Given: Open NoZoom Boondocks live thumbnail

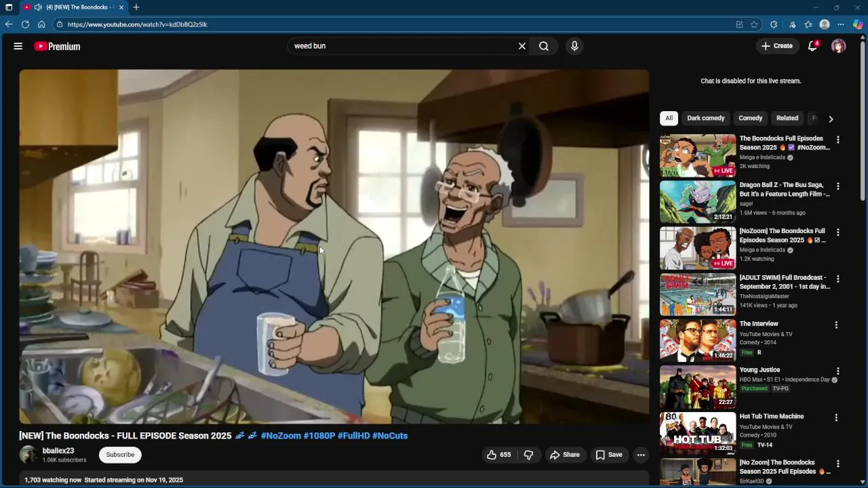Looking at the screenshot, I should pos(698,248).
